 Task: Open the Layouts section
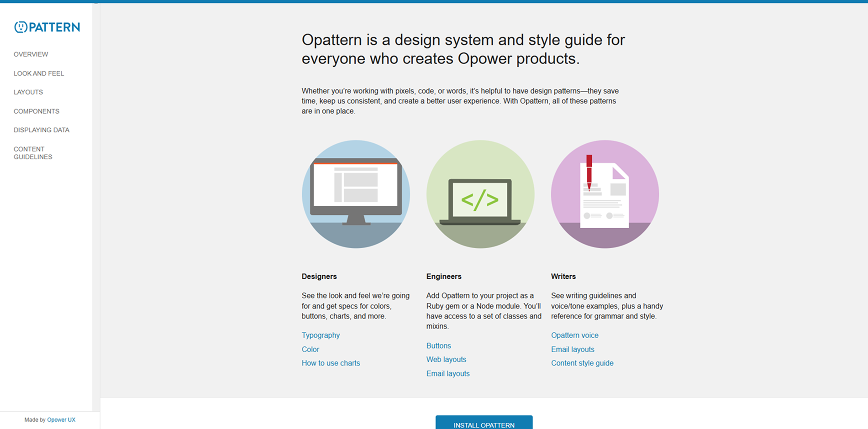pos(28,92)
